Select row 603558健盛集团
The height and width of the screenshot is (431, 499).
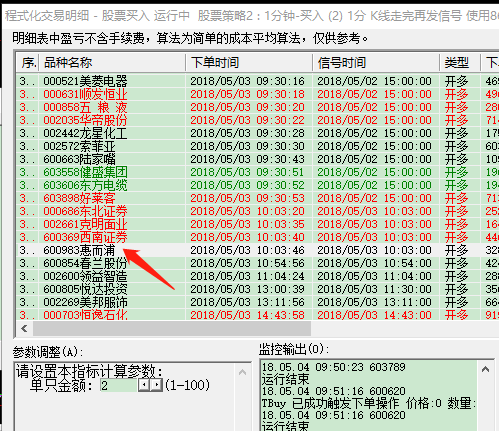(257, 172)
